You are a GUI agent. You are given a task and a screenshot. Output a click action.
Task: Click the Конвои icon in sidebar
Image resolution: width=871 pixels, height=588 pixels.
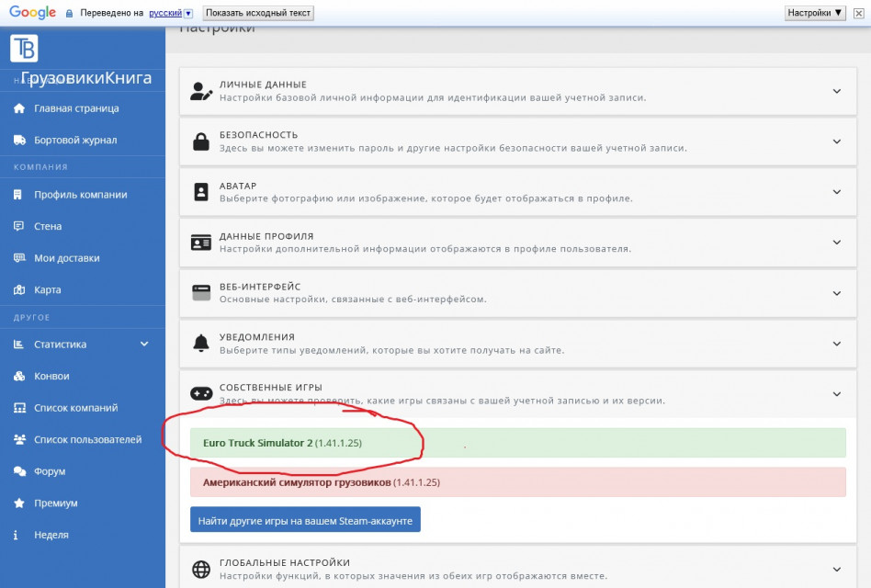[x=18, y=377]
